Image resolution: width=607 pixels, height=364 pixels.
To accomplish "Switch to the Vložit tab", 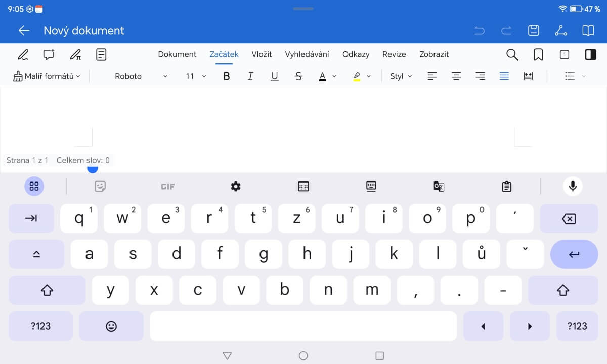I will coord(262,54).
